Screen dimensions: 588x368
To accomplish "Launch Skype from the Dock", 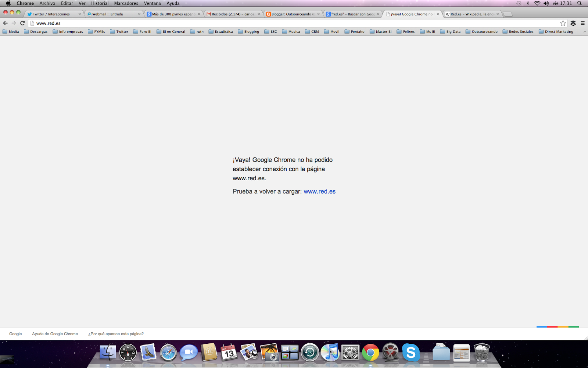I will (x=410, y=353).
